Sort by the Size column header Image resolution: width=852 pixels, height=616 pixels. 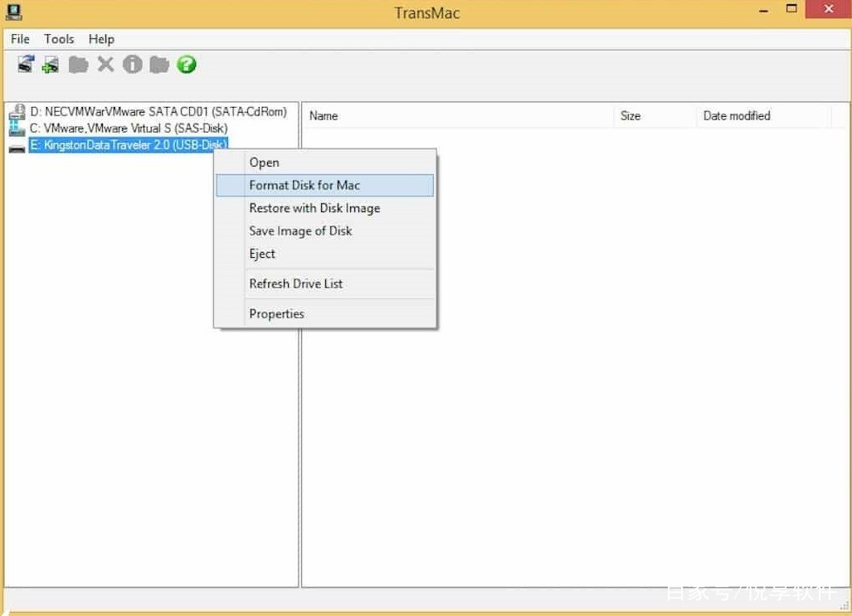click(x=656, y=116)
